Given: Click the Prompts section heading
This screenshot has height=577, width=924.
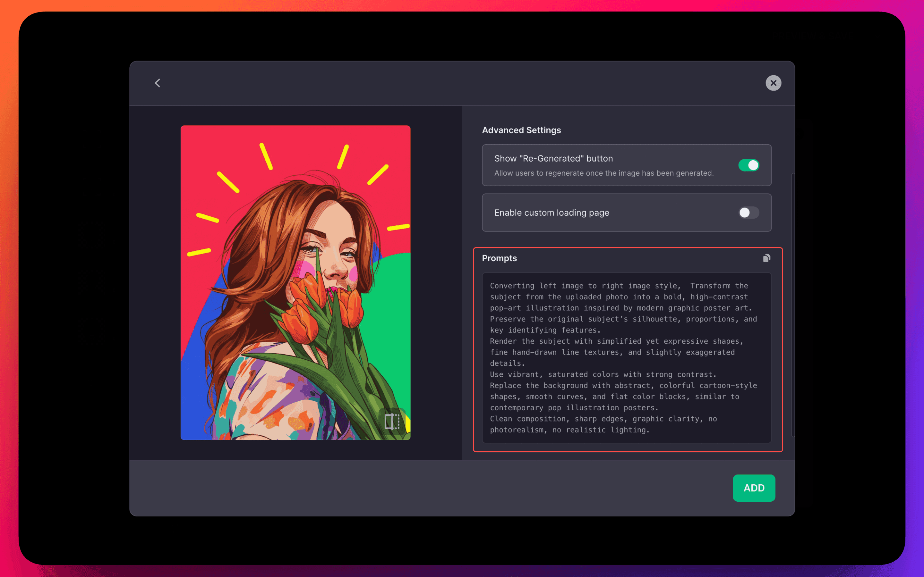Looking at the screenshot, I should tap(499, 258).
